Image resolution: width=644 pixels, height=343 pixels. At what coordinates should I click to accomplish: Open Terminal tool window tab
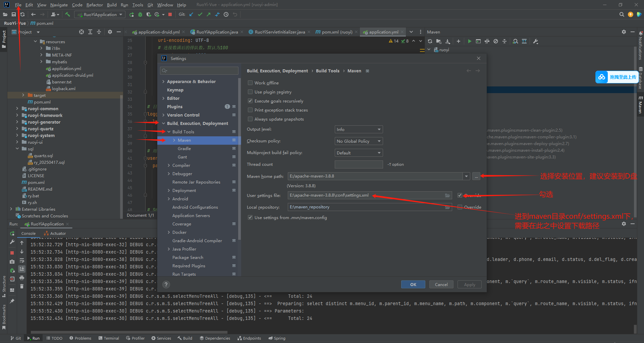pos(109,338)
